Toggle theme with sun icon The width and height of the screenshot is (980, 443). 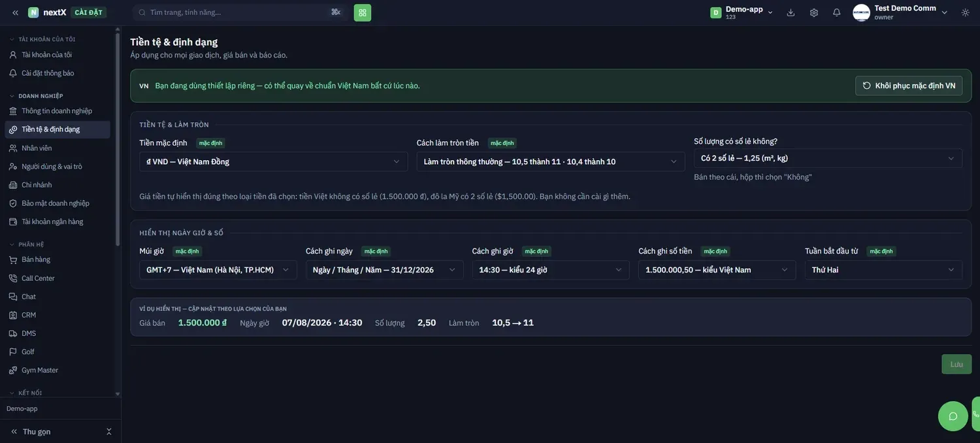click(966, 12)
